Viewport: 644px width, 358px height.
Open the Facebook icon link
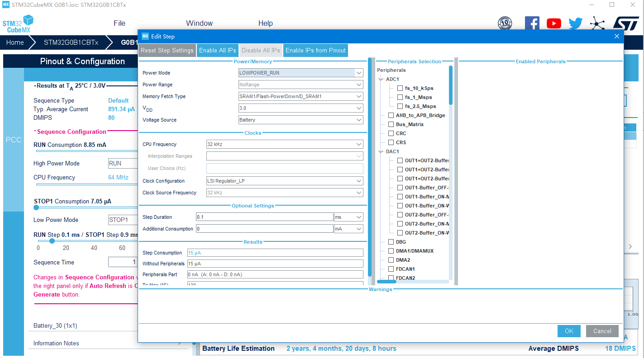point(532,24)
